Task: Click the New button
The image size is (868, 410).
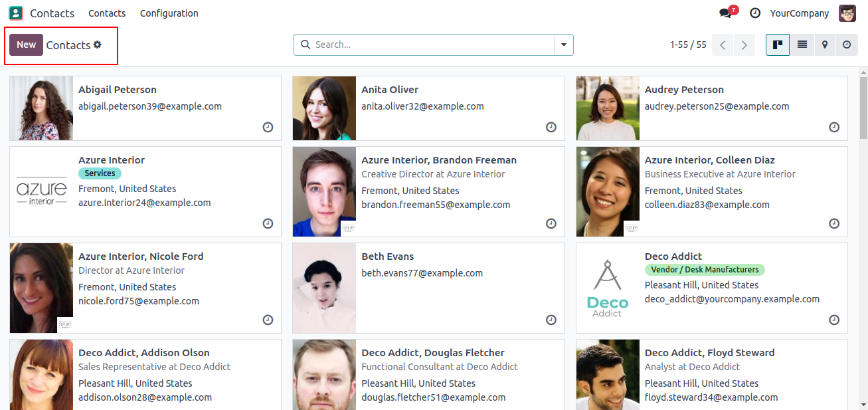Action: click(27, 45)
